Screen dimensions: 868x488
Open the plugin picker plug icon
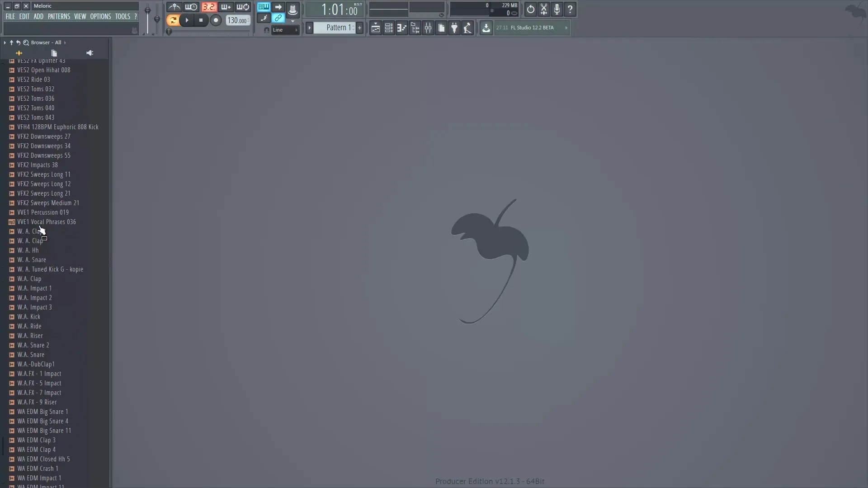click(454, 28)
